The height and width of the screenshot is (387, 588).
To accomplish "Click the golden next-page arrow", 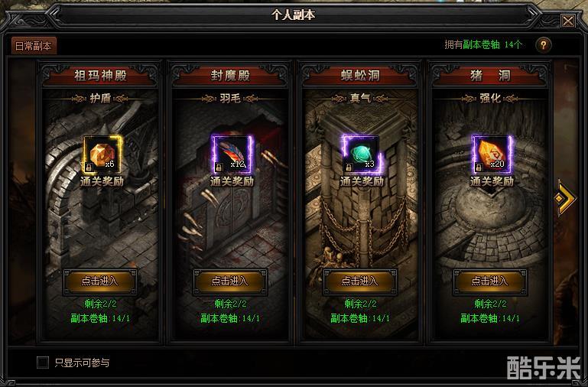I will click(x=564, y=198).
